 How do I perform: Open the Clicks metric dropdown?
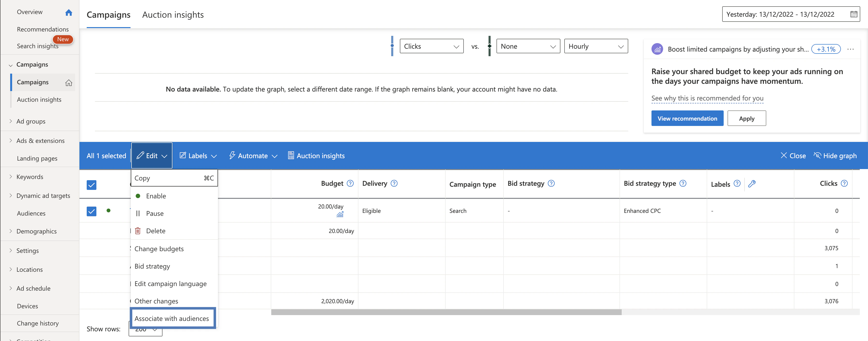tap(431, 46)
